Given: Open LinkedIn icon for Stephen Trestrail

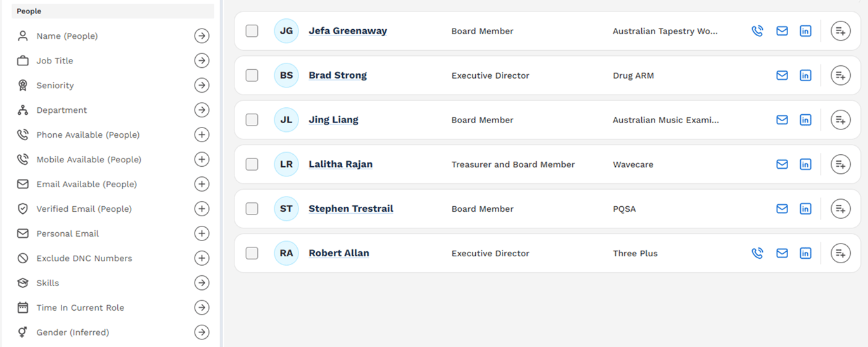Looking at the screenshot, I should (805, 209).
